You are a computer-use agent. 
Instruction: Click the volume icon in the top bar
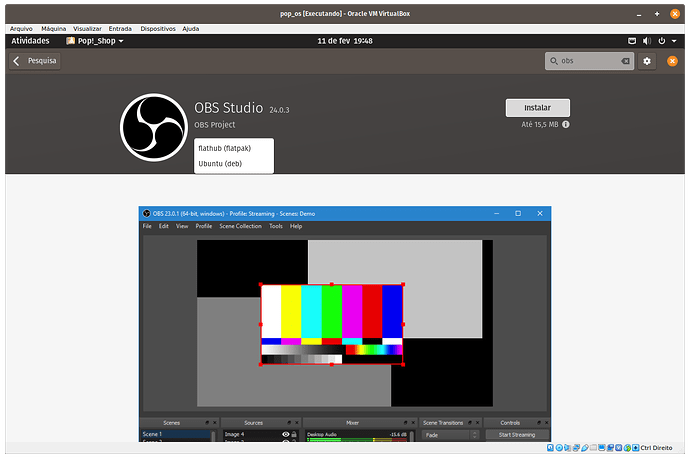[x=646, y=41]
